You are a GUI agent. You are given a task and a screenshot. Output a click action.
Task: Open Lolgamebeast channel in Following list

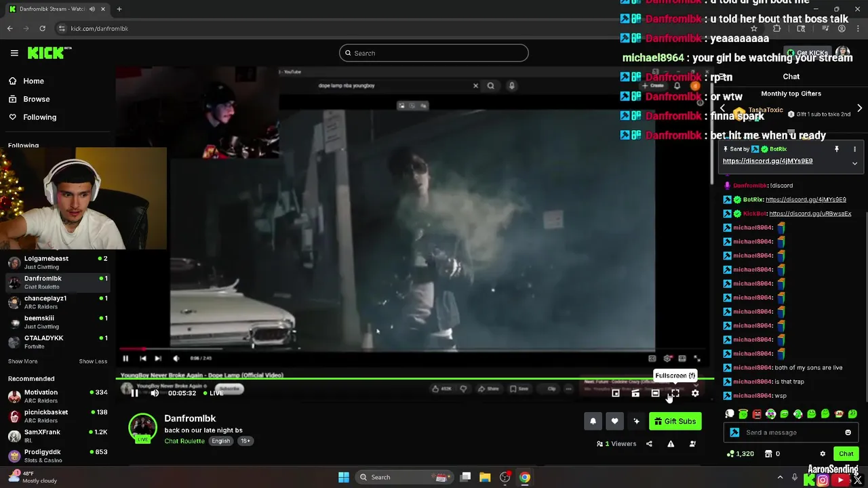click(x=57, y=262)
